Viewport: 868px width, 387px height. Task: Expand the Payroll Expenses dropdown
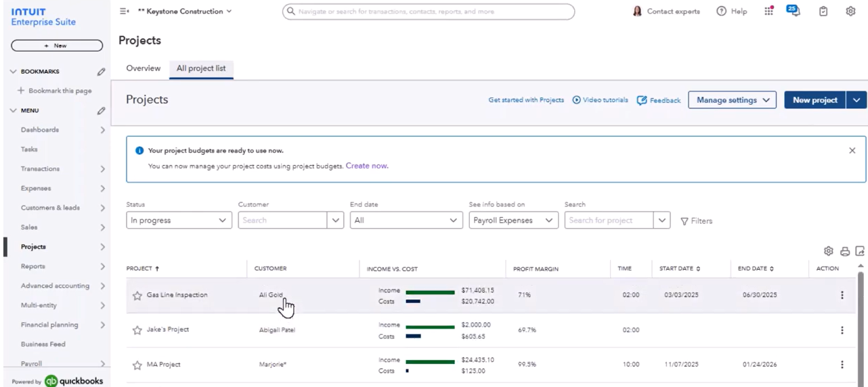(x=513, y=221)
